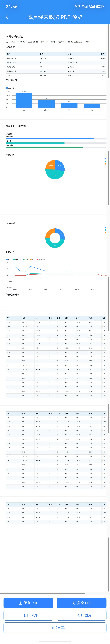Tap the 毛利 legend swatch in 经营趋势

point(24,260)
